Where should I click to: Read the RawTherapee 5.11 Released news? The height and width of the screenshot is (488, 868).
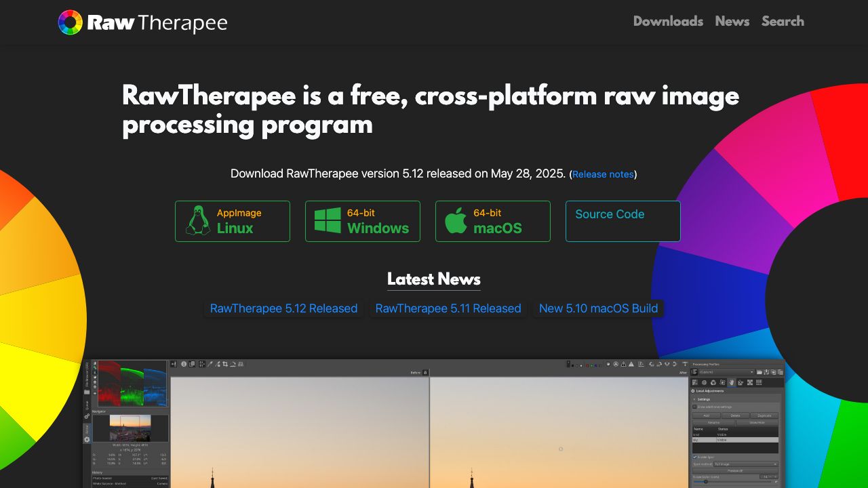pos(448,308)
